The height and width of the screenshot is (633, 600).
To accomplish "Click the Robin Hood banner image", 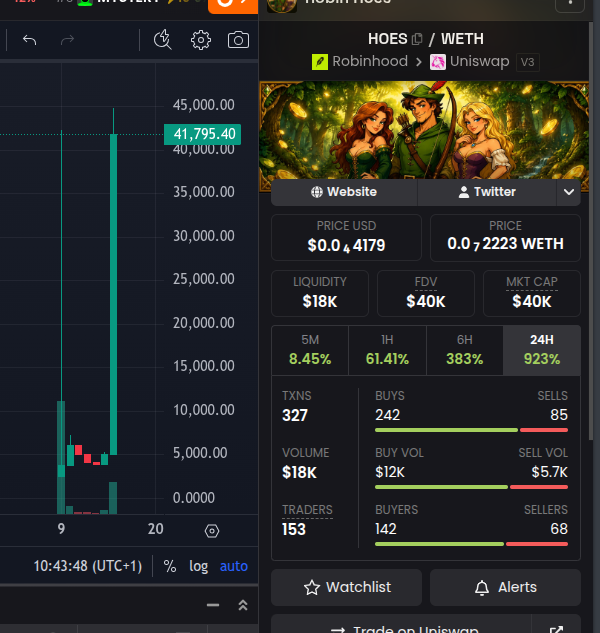I will tap(424, 131).
